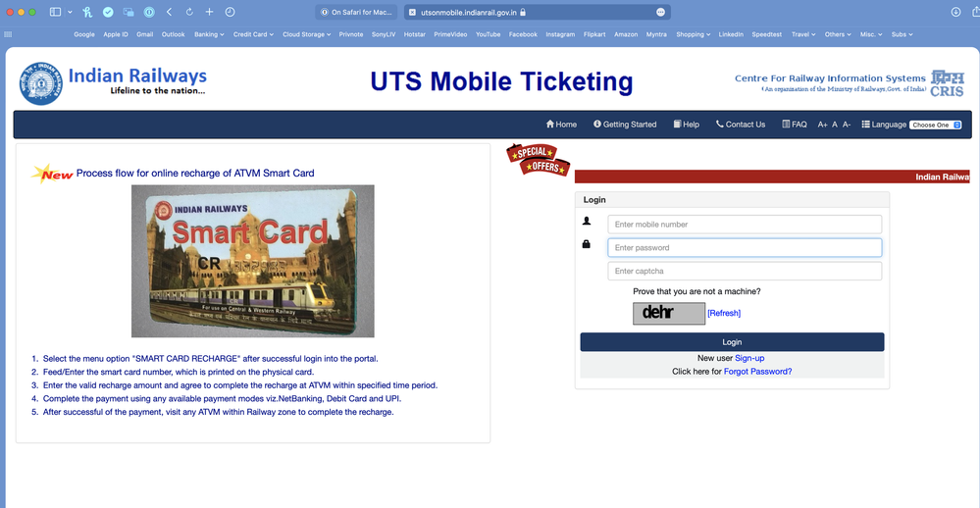
Task: Open the FAQ page
Action: [x=795, y=125]
